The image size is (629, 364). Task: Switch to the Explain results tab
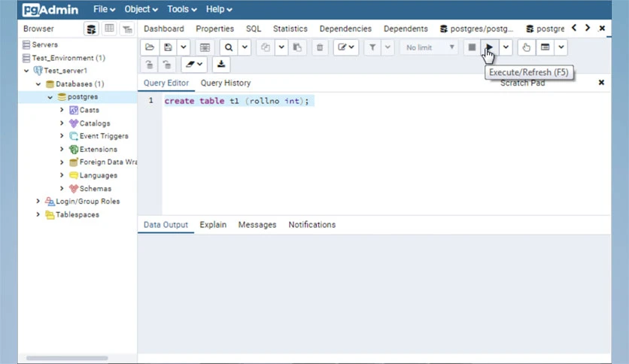[x=213, y=225]
